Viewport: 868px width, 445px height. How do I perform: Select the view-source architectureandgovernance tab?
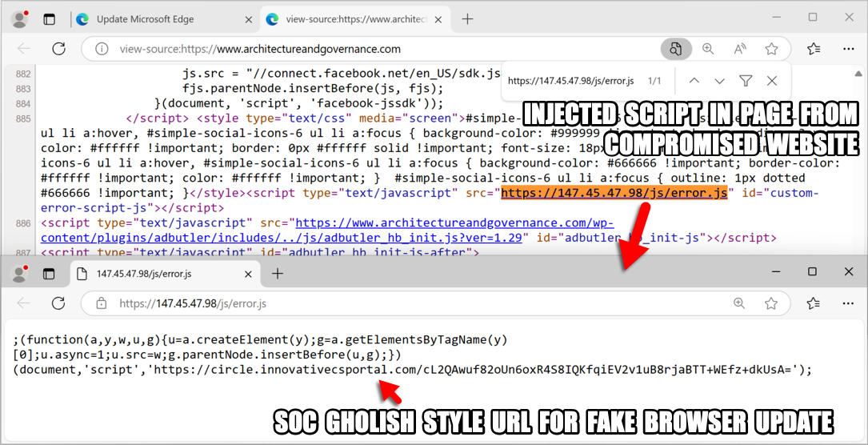pyautogui.click(x=357, y=19)
